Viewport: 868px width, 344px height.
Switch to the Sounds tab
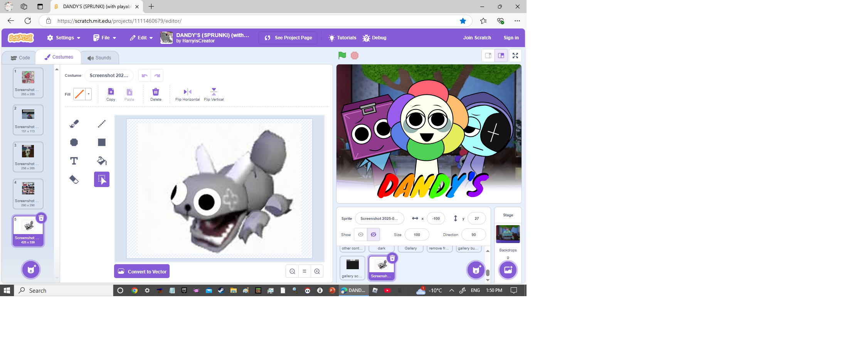(x=99, y=58)
